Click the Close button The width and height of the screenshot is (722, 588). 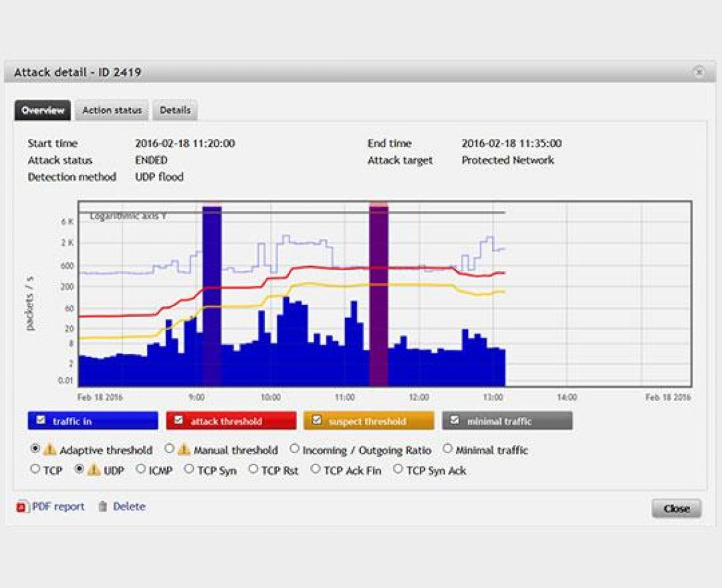coord(677,508)
